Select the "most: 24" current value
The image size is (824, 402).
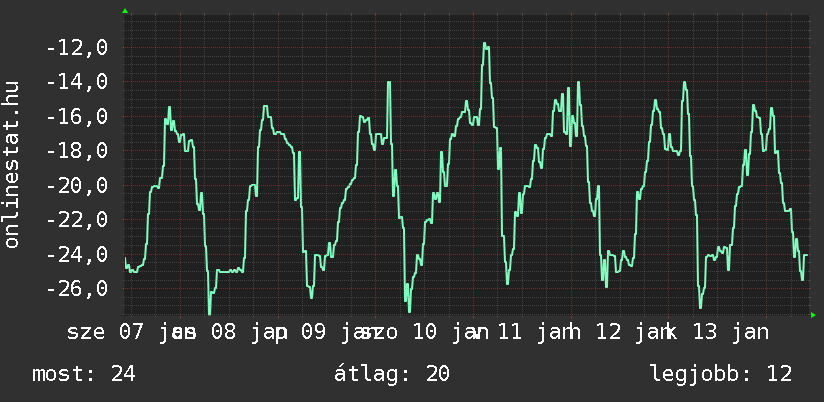click(x=84, y=374)
